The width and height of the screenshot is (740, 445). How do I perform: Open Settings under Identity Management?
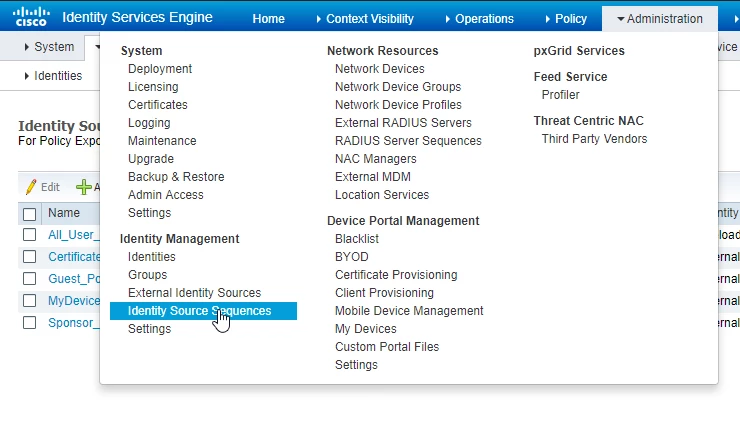[150, 329]
